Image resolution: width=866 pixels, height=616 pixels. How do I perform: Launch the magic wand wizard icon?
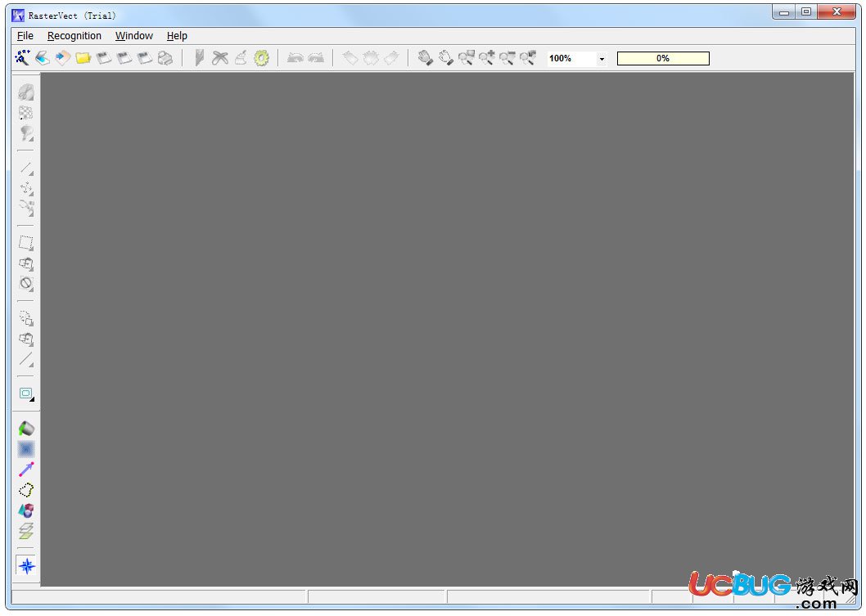tap(23, 57)
